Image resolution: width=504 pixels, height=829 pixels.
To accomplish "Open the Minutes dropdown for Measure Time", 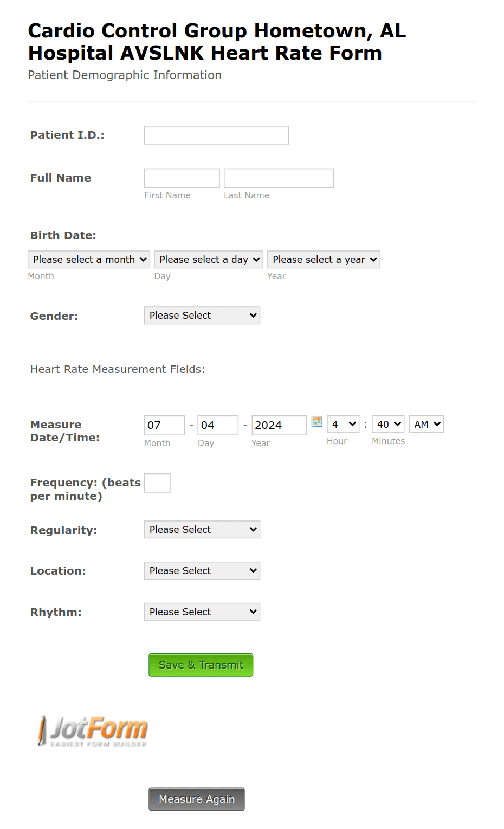I will (388, 424).
